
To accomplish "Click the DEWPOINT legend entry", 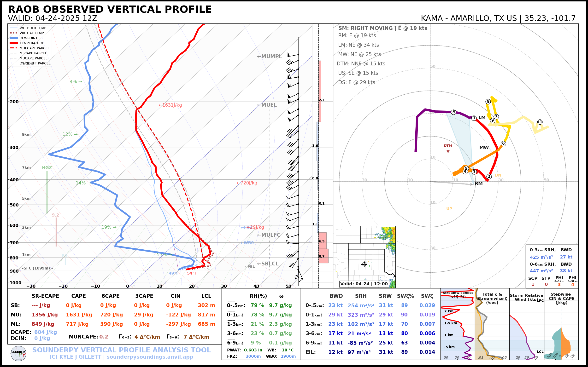I will point(29,38).
